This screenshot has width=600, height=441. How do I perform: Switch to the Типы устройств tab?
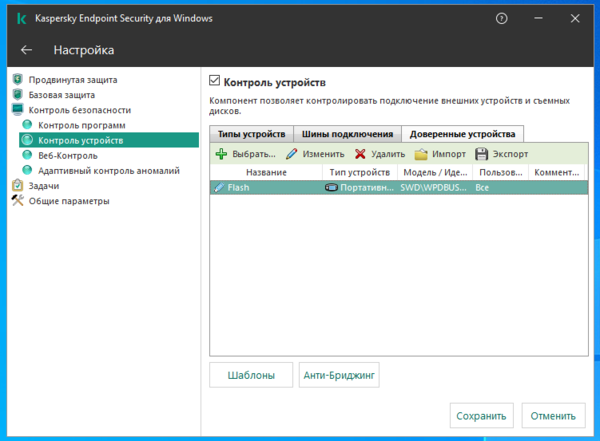252,134
